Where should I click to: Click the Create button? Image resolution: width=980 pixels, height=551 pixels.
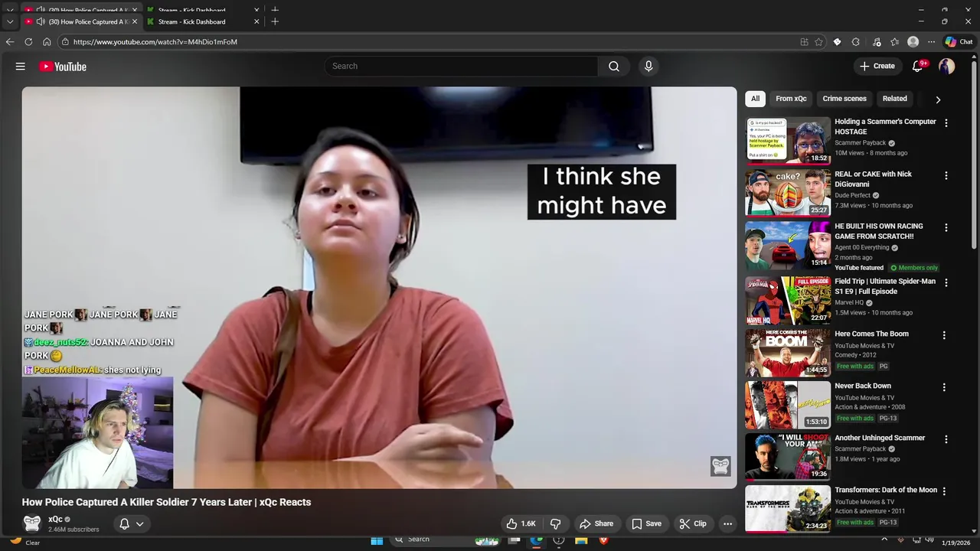[x=877, y=67]
